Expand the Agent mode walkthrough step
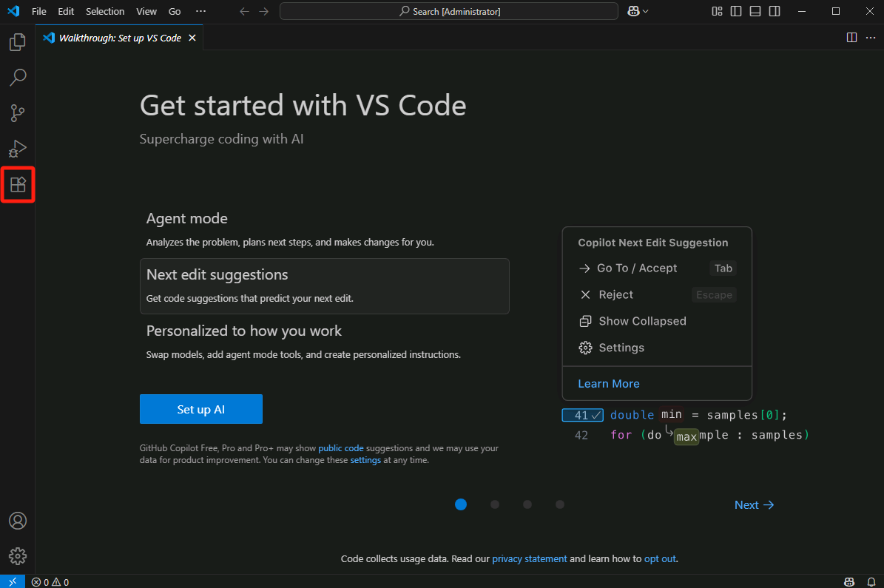Viewport: 884px width, 588px height. pos(187,219)
